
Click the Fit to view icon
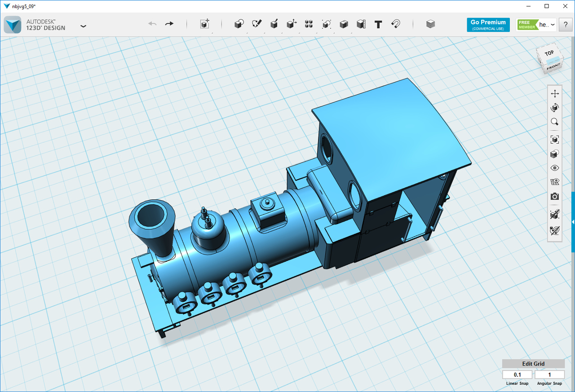555,140
